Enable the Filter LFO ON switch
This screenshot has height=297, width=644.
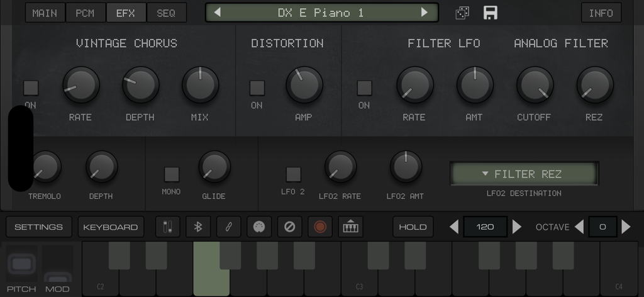pyautogui.click(x=364, y=88)
